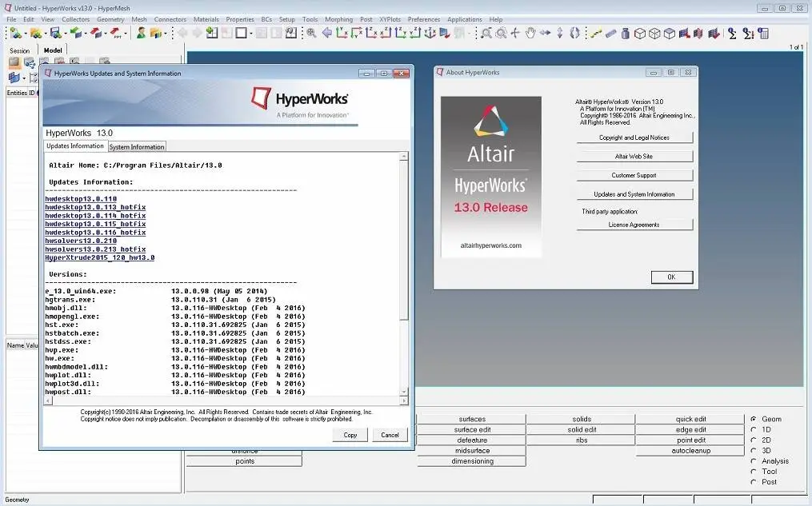Select the 2D radio button
Screen dimensions: 812x506
click(x=754, y=440)
